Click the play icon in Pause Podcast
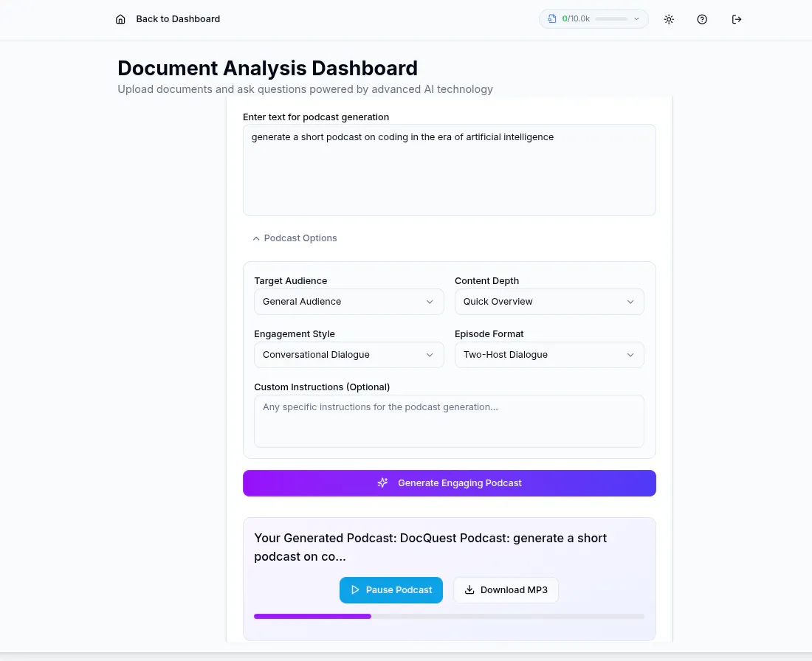 (355, 589)
